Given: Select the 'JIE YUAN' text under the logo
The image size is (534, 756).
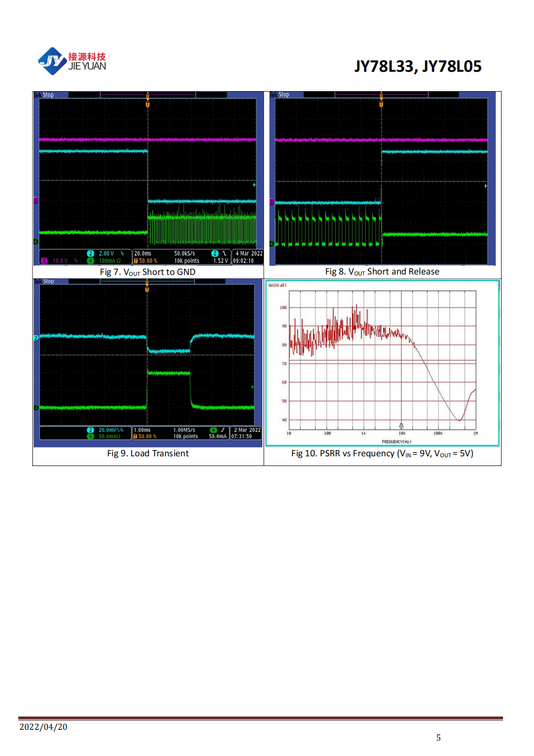Looking at the screenshot, I should tap(87, 66).
